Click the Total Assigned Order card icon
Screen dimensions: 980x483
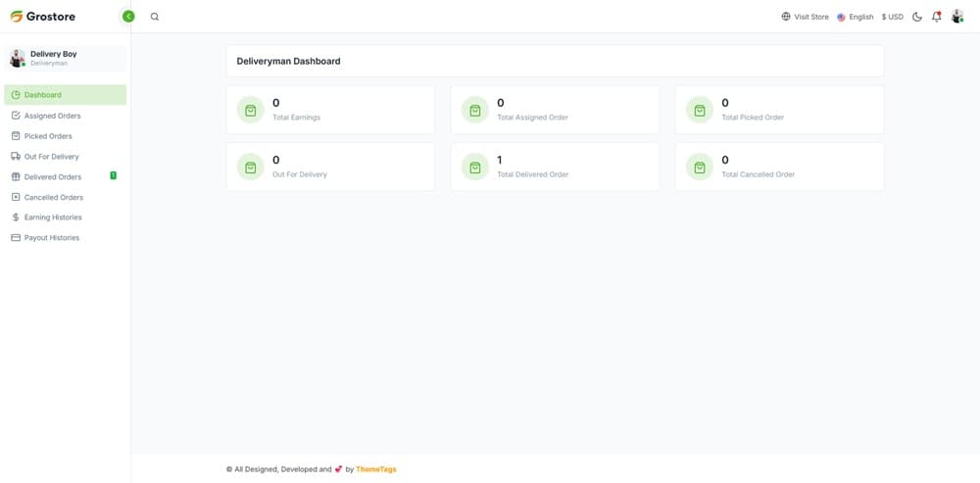475,110
